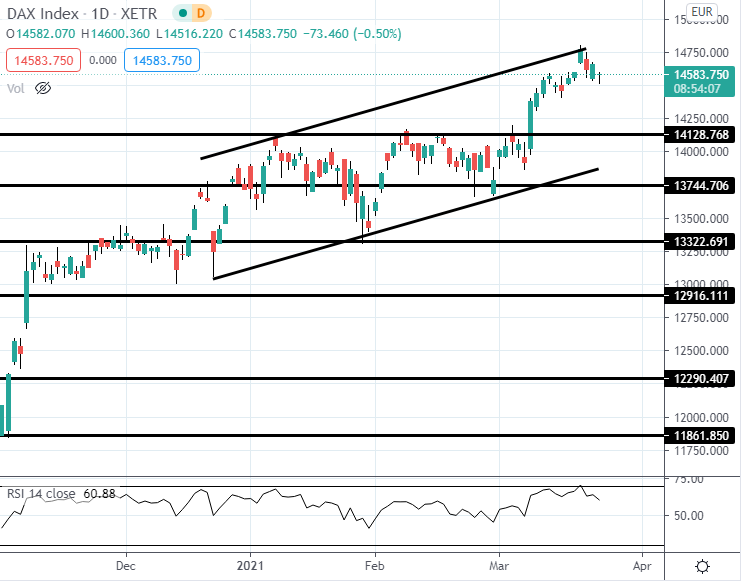Select the 14128.768 horizontal line price label

click(700, 135)
